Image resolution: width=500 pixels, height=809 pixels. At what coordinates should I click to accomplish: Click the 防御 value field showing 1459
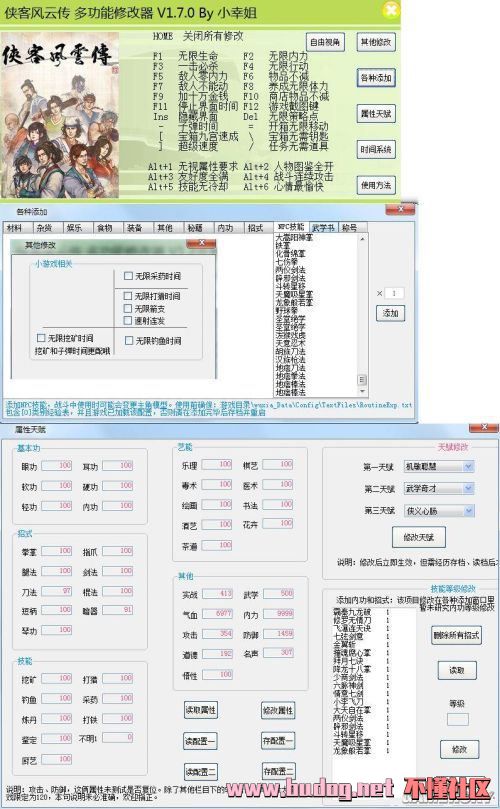279,634
